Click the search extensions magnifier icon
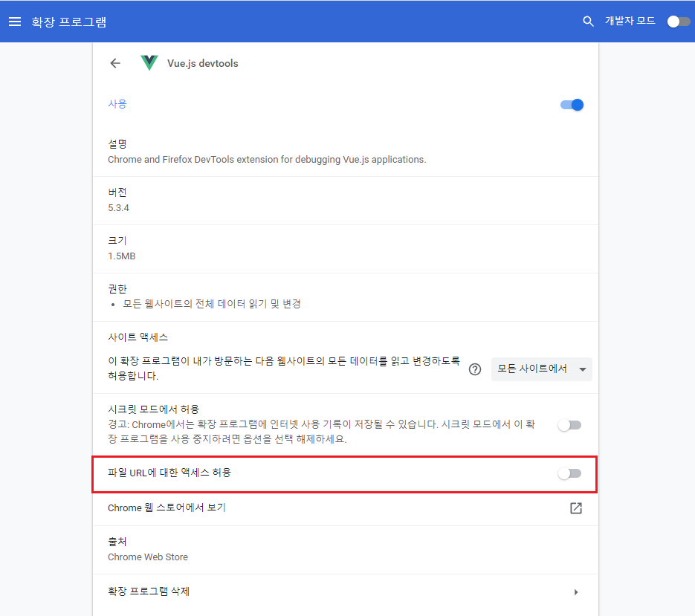 588,22
